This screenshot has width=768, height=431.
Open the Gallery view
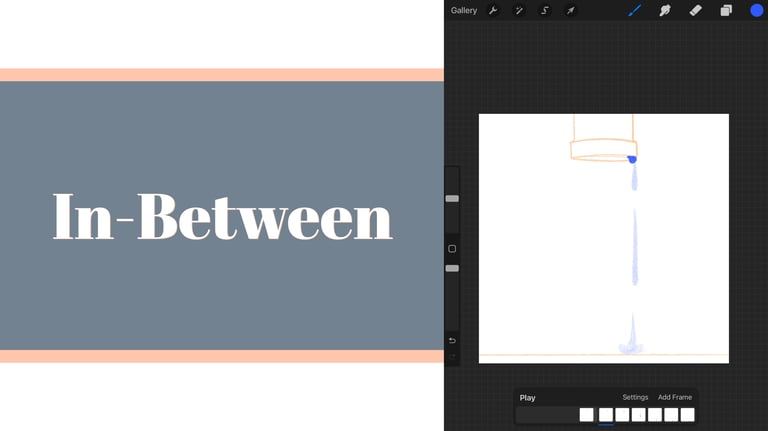463,10
